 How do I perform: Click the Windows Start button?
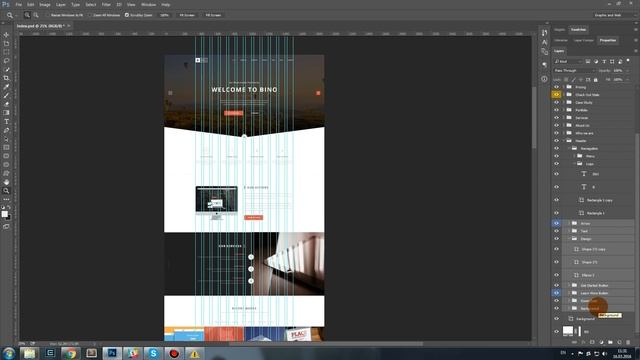click(9, 353)
